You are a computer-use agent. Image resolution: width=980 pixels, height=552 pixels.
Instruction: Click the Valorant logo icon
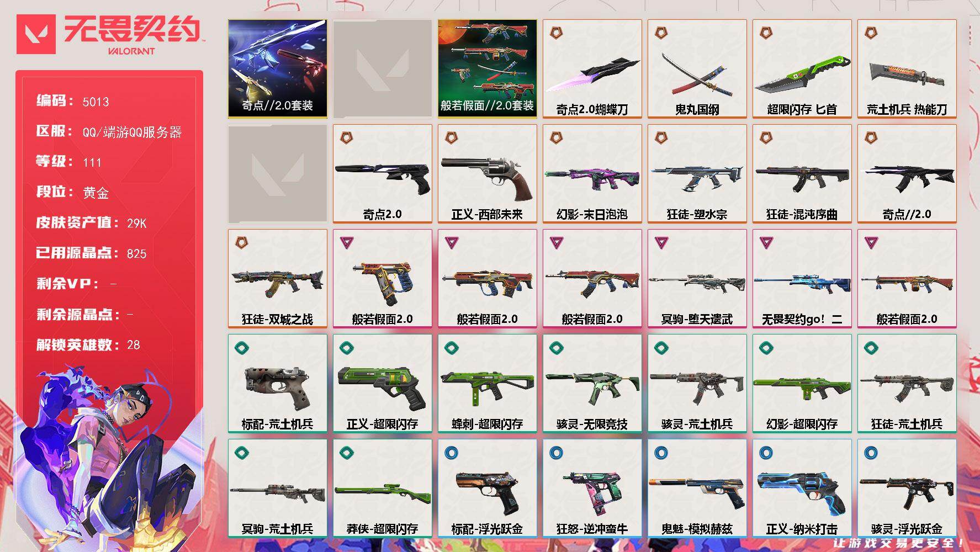click(x=36, y=34)
